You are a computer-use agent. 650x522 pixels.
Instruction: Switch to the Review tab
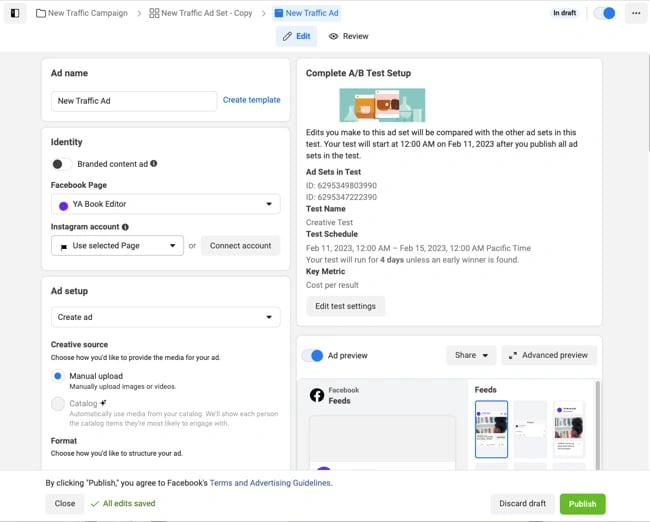tap(348, 36)
